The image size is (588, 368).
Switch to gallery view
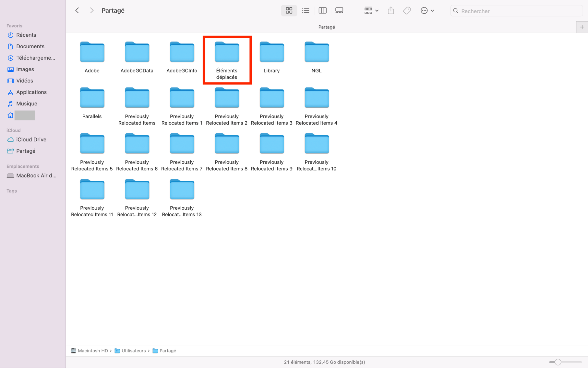coord(339,11)
